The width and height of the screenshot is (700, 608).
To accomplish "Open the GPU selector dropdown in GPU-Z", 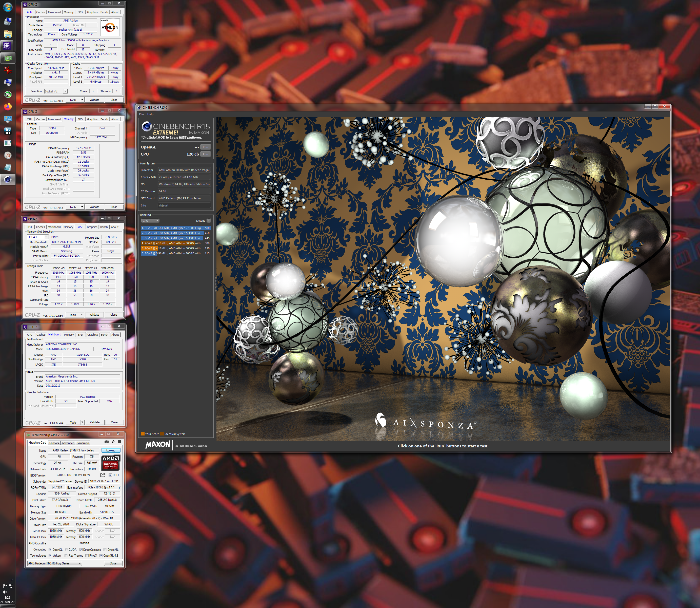I will [x=55, y=563].
